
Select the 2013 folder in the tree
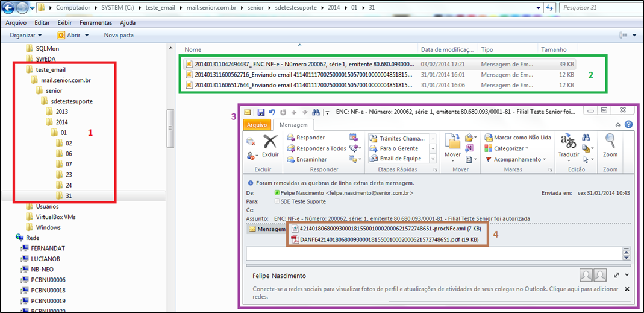(x=57, y=112)
